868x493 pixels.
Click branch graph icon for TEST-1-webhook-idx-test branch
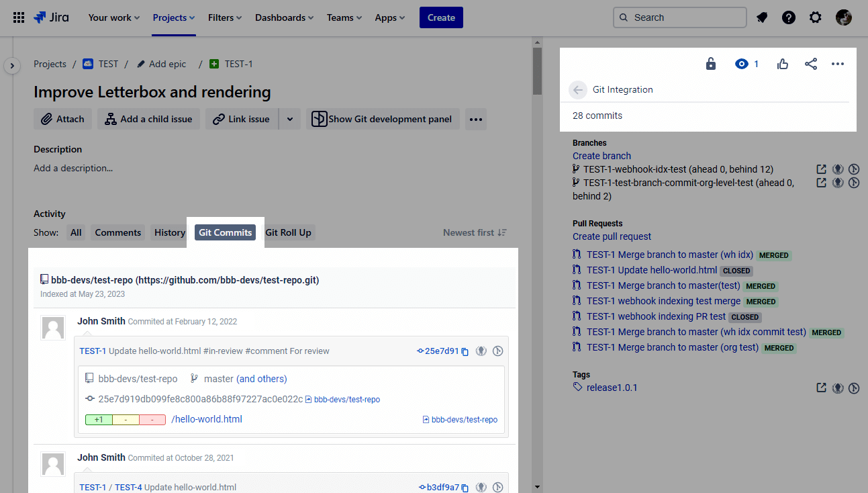click(854, 169)
